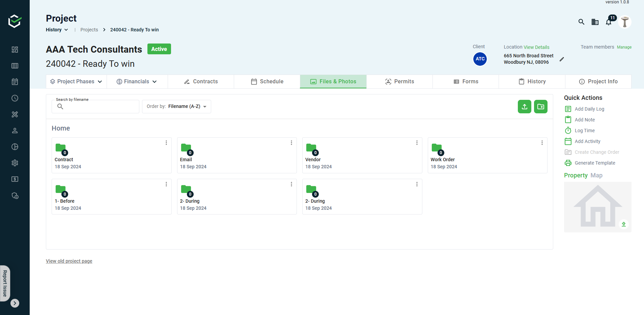The image size is (644, 315).
Task: Go to Projects in the breadcrumb
Action: [89, 30]
